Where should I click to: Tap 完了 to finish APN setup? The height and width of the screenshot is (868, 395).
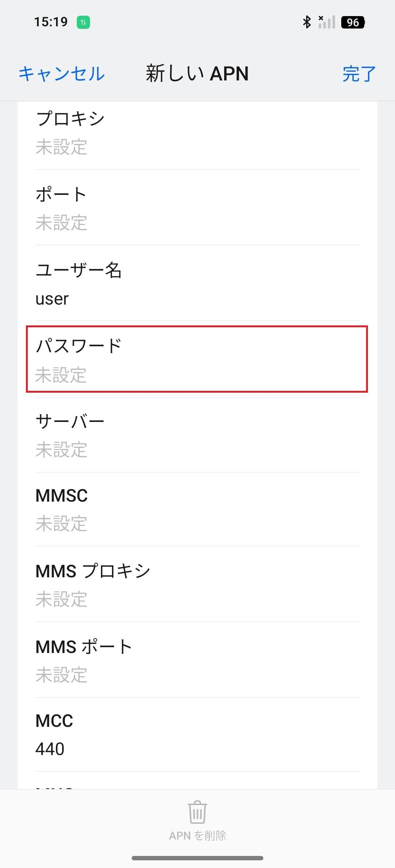(359, 74)
